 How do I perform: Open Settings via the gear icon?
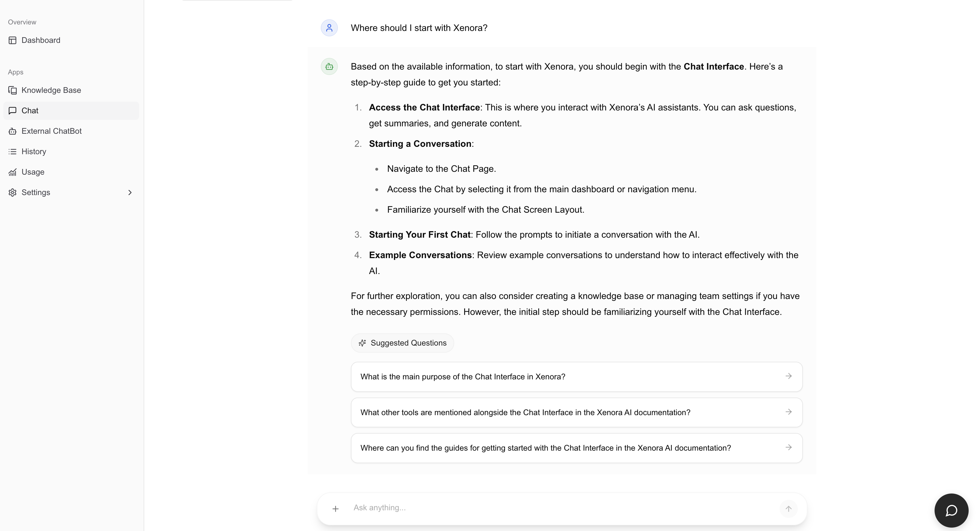(x=13, y=193)
